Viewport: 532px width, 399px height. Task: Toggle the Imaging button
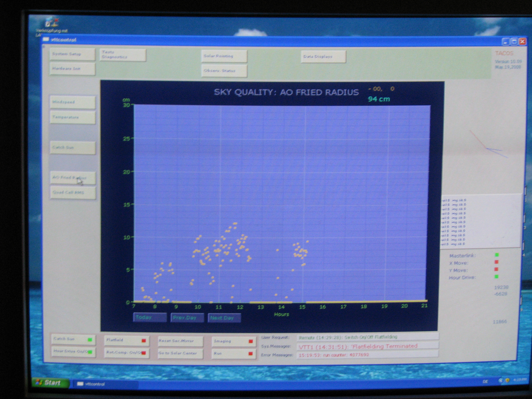click(233, 341)
